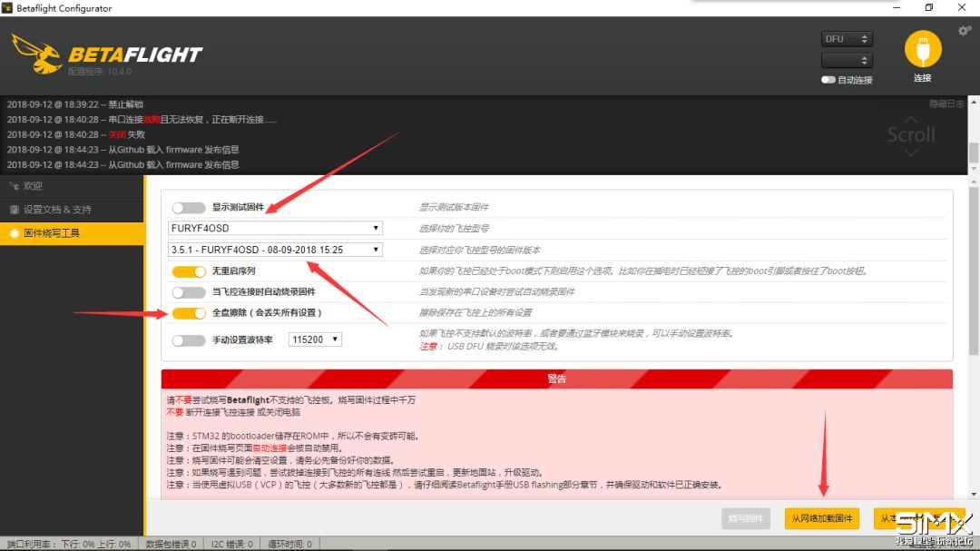Click the yellow USB connect (连接) icon
Viewport: 980px width, 551px height.
[x=923, y=49]
